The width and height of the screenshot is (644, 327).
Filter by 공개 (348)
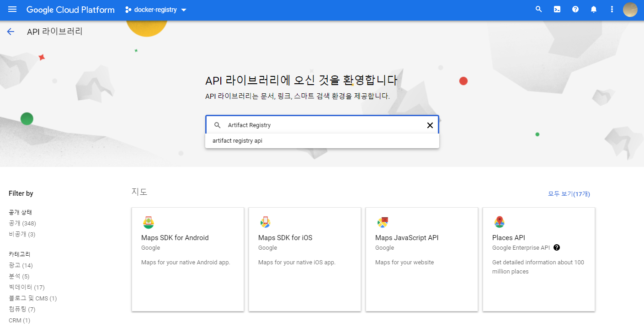pyautogui.click(x=22, y=223)
